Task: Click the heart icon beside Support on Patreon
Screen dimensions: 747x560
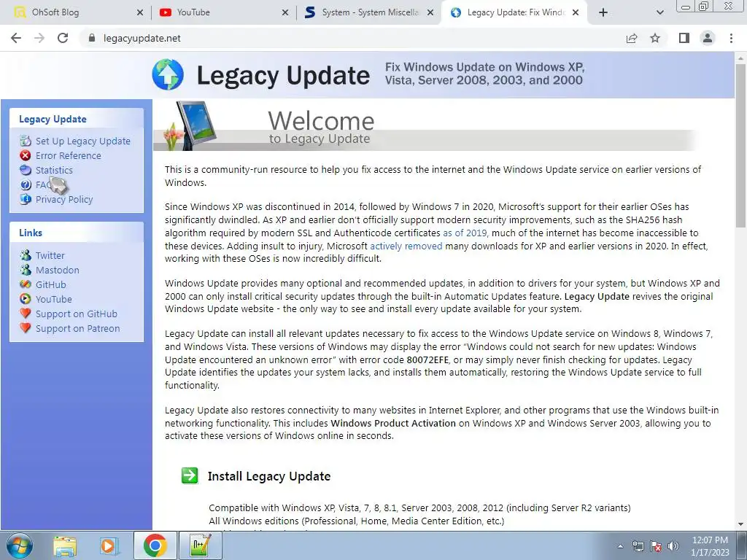Action: pos(26,328)
